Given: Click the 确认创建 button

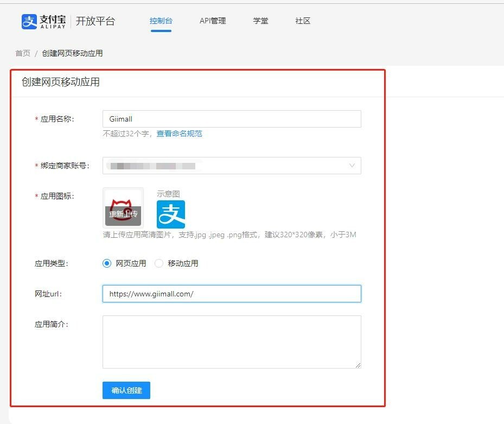Looking at the screenshot, I should pyautogui.click(x=126, y=390).
